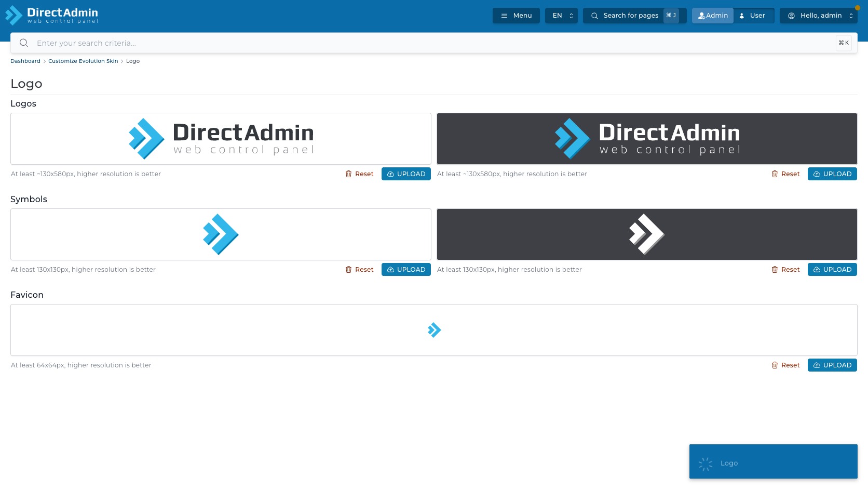The width and height of the screenshot is (868, 489).
Task: Open the EN language dropdown
Action: tap(561, 16)
